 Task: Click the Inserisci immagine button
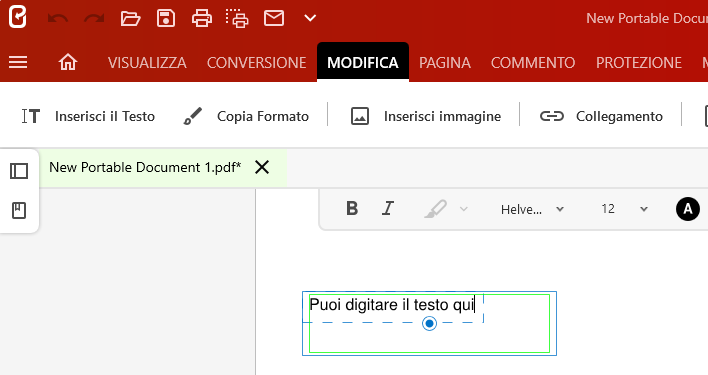(426, 116)
